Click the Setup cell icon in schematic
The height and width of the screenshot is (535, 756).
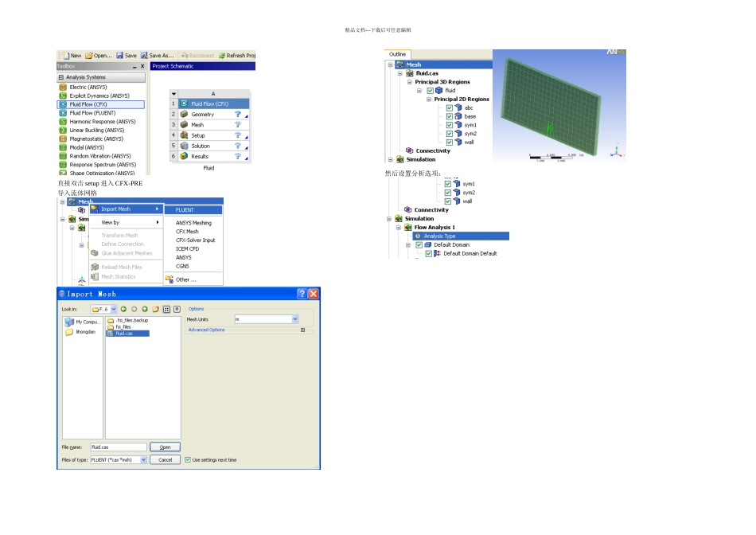(184, 135)
